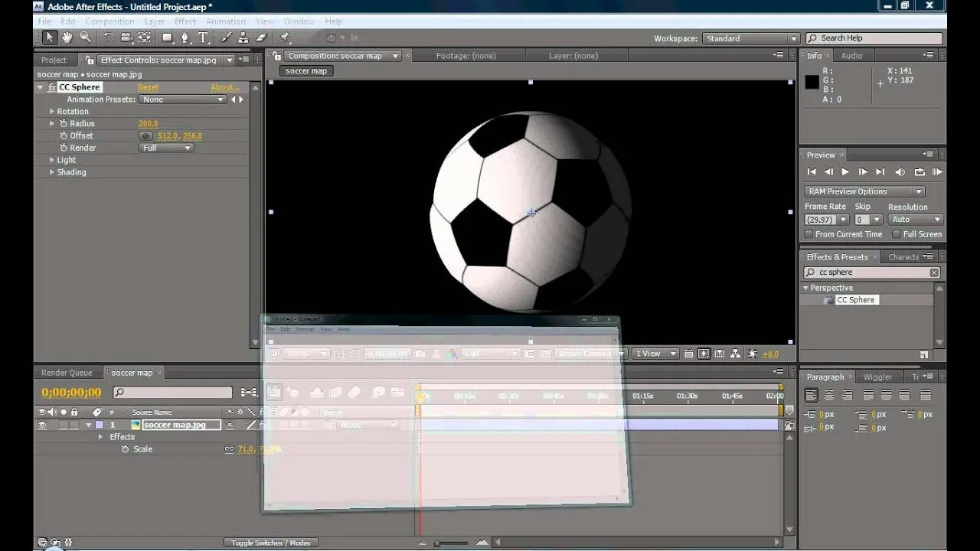Click the timeline zoom slider
Image resolution: width=980 pixels, height=551 pixels.
coord(452,543)
